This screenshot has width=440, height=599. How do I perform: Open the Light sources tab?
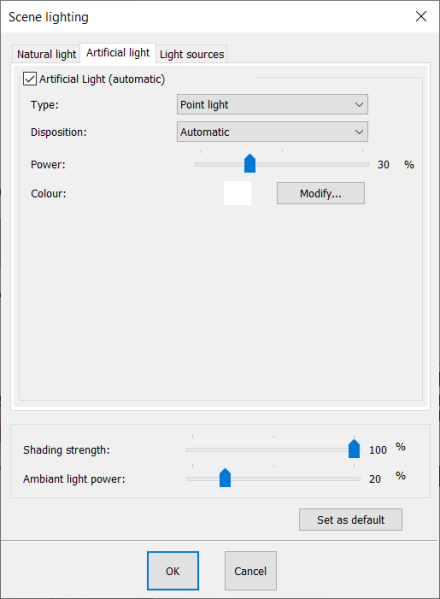(192, 54)
